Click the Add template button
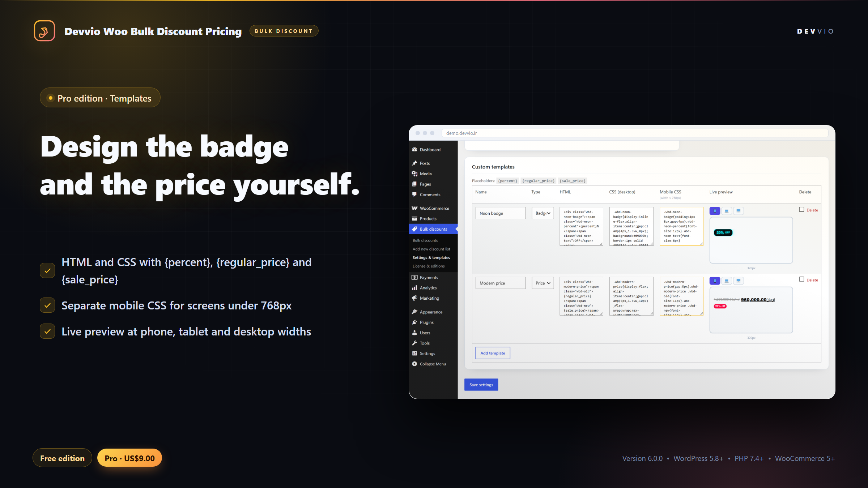Viewport: 868px width, 488px height. pyautogui.click(x=493, y=353)
